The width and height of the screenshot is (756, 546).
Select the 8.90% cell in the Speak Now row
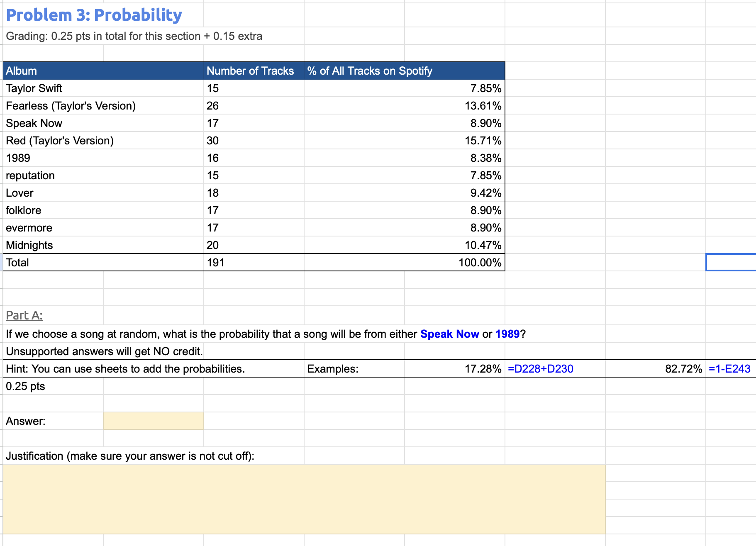pyautogui.click(x=405, y=123)
